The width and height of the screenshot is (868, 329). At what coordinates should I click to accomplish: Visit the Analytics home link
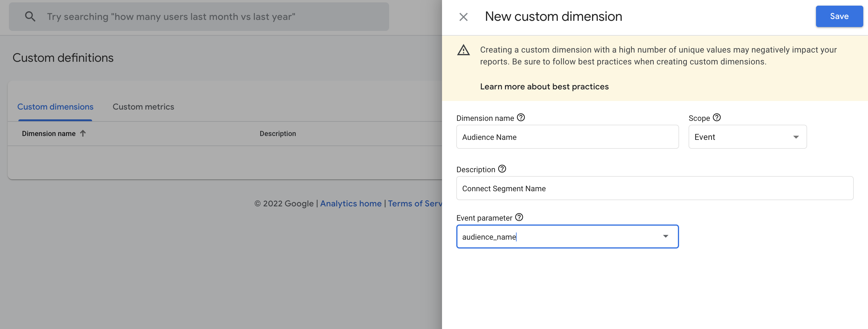point(351,203)
